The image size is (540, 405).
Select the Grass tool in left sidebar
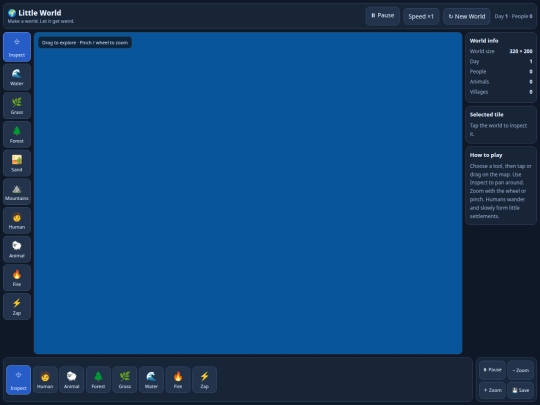17,106
